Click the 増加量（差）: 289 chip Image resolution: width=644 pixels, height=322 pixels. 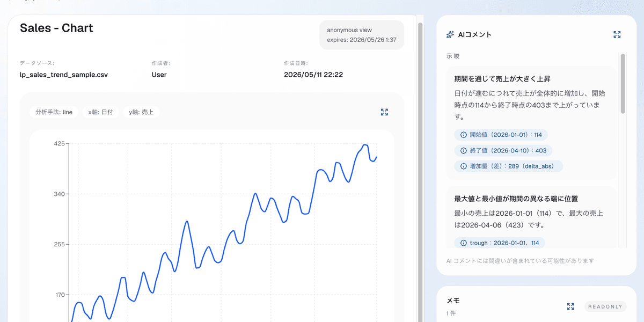click(508, 166)
